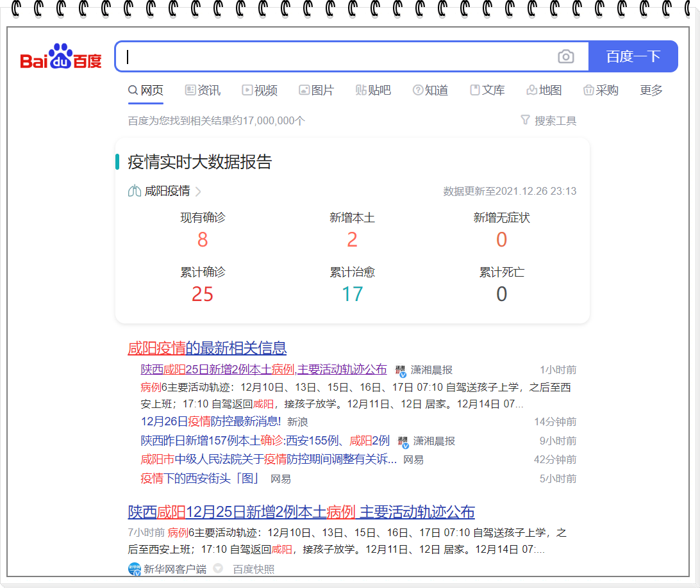Switch to the 视频 tab

point(260,90)
